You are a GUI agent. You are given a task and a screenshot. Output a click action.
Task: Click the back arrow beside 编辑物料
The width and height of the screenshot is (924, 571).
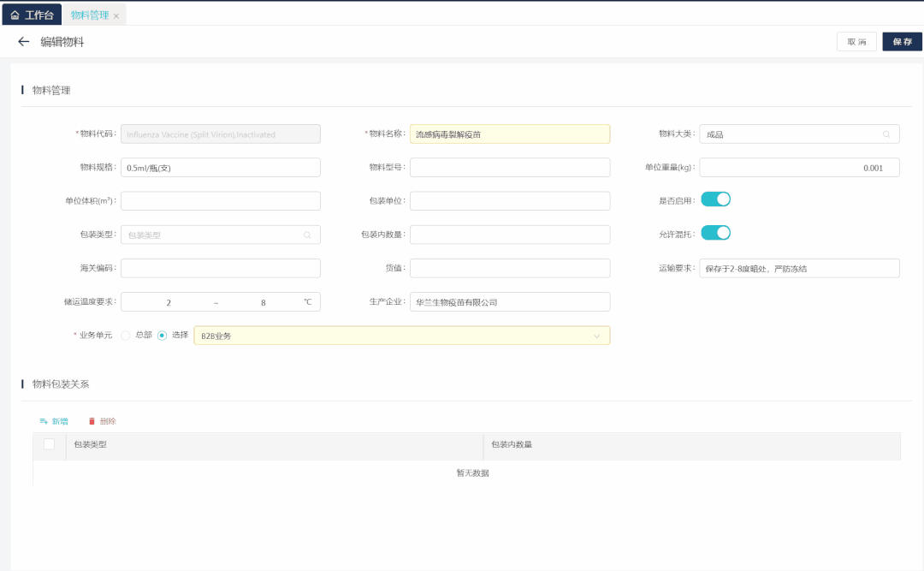(23, 41)
